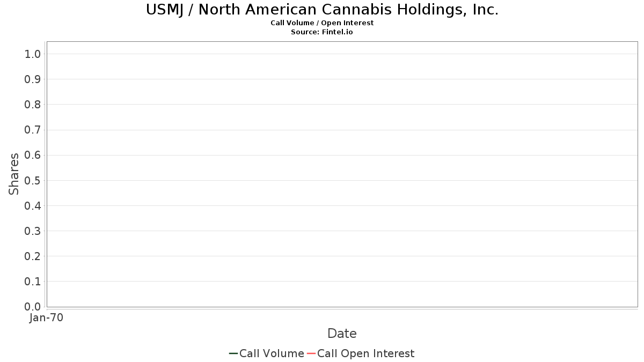644x362 pixels.
Task: Click the 0.9 tick label
Action: [33, 79]
